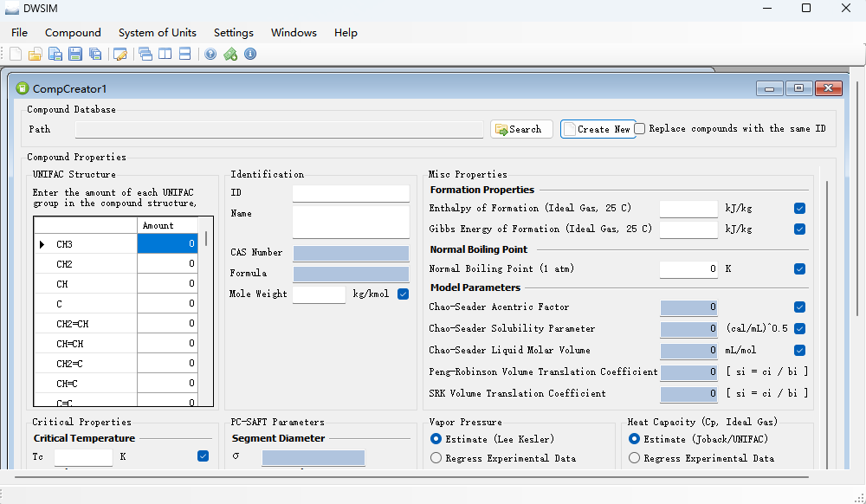The image size is (866, 504).
Task: Open the Compound menu
Action: [x=73, y=32]
